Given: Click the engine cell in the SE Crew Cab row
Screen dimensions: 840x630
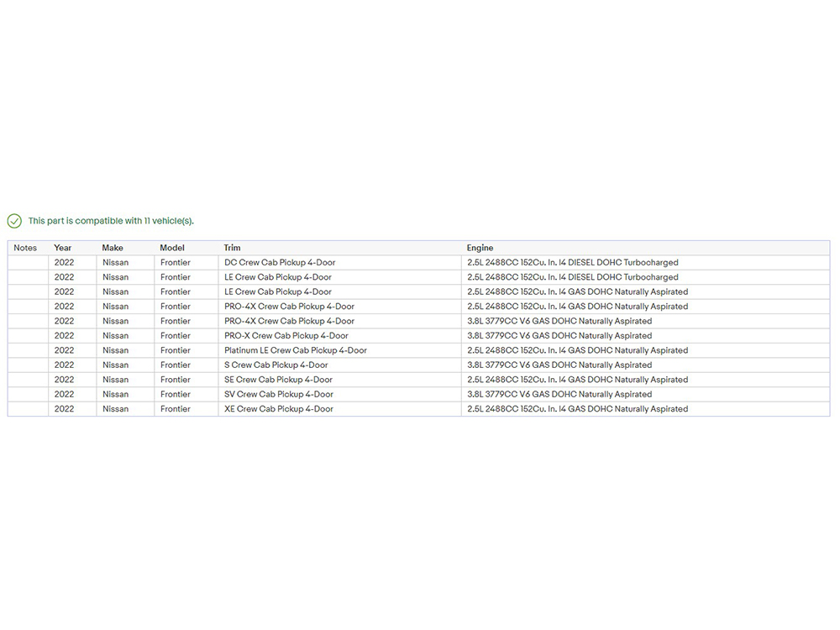Looking at the screenshot, I should (645, 380).
